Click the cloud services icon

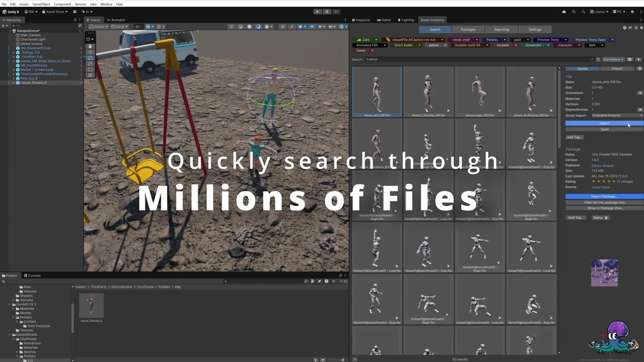coord(564,12)
